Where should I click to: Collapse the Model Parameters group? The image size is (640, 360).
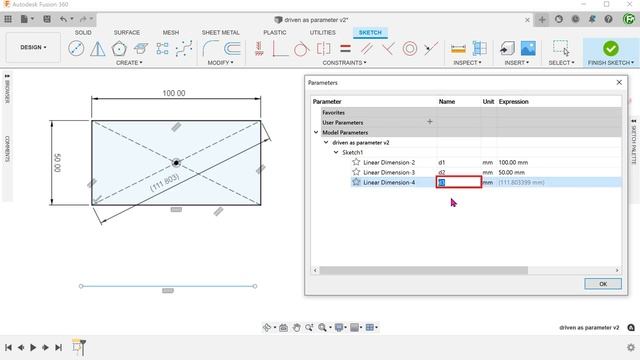click(316, 132)
